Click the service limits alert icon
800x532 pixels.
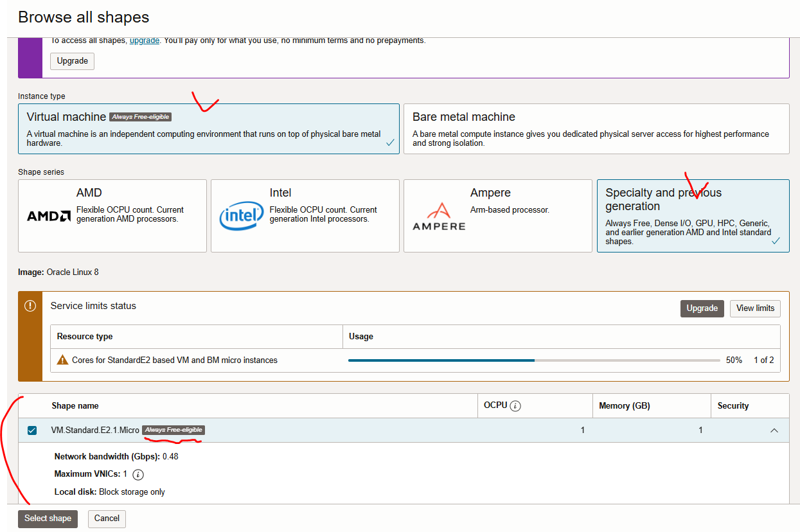[x=30, y=306]
